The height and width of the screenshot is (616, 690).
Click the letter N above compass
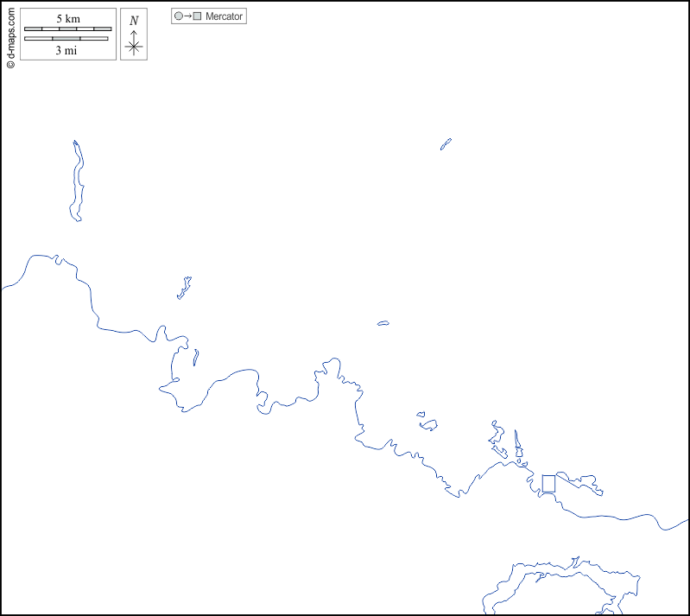(133, 21)
